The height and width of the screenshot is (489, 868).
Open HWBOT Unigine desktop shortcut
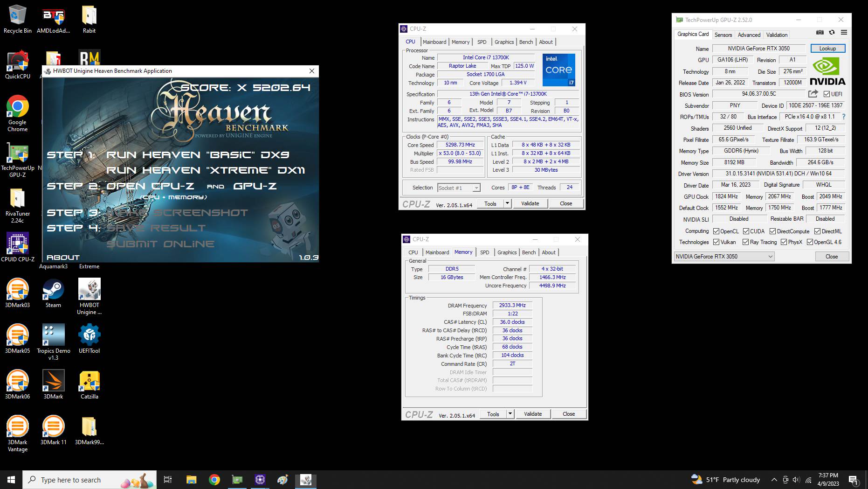[x=89, y=296]
